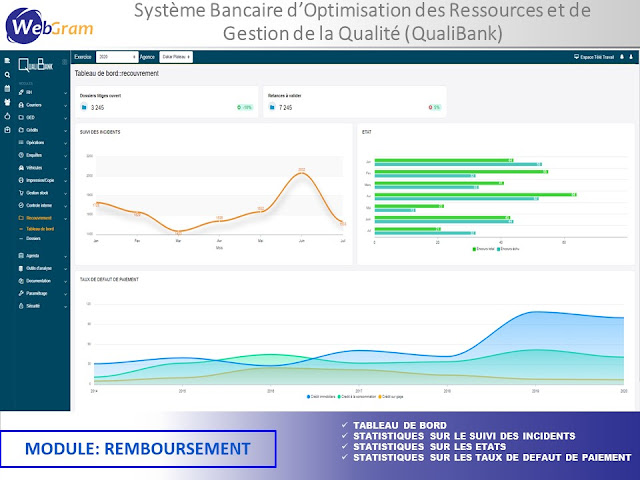Screen dimensions: 640x480
Task: Expand the Documentation chevron
Action: [x=65, y=282]
